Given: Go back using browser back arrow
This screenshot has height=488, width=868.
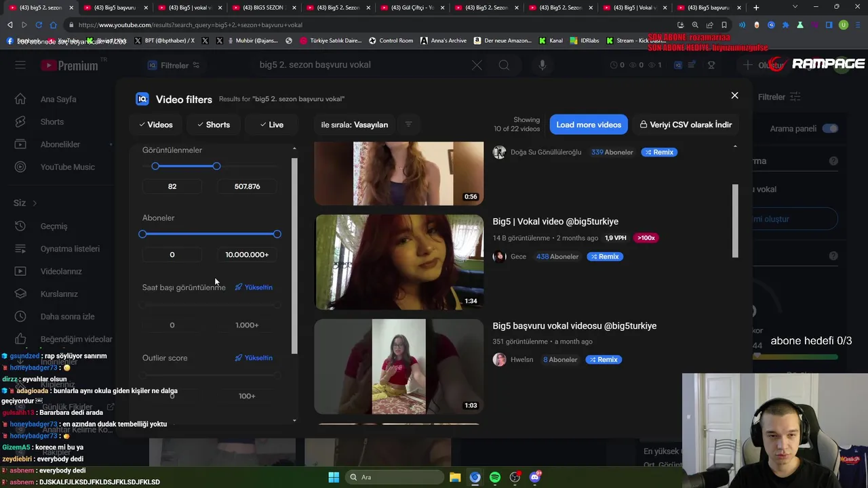Looking at the screenshot, I should coord(10,25).
